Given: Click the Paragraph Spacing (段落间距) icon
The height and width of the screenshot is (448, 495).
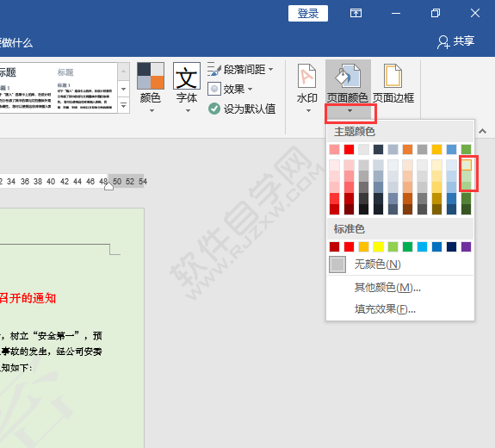Looking at the screenshot, I should (214, 69).
